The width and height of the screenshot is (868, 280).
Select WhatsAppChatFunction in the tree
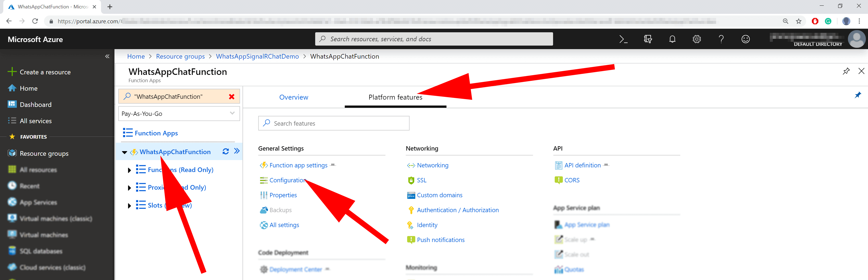pyautogui.click(x=175, y=152)
